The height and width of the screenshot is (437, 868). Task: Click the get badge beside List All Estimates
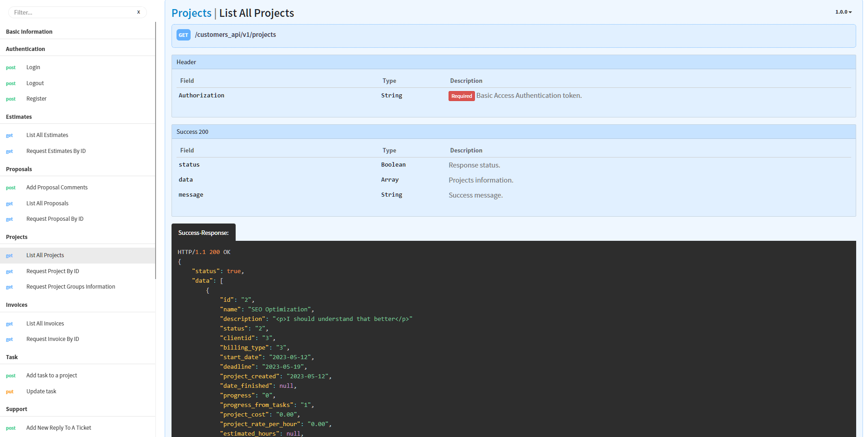pos(10,135)
